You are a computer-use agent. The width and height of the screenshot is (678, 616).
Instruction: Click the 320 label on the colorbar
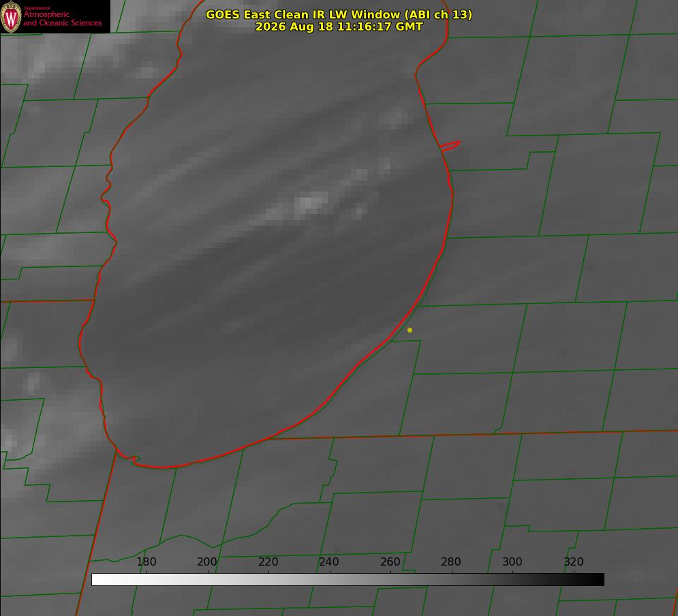point(574,561)
